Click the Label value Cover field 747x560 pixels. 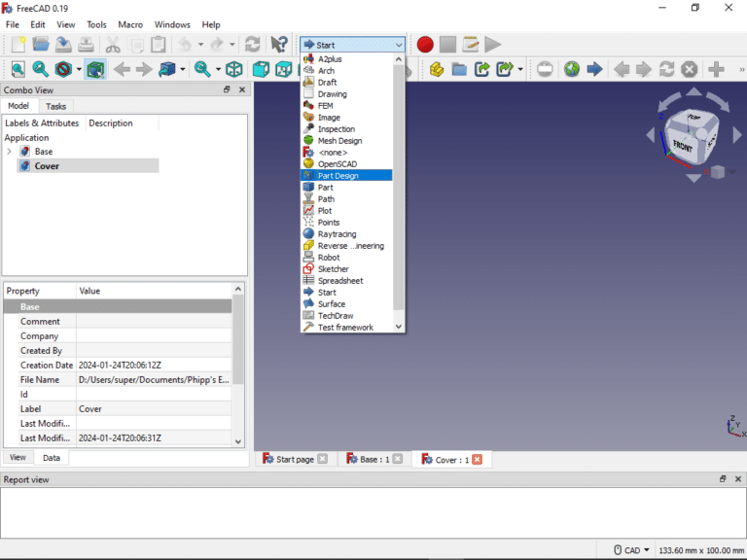[x=154, y=408]
